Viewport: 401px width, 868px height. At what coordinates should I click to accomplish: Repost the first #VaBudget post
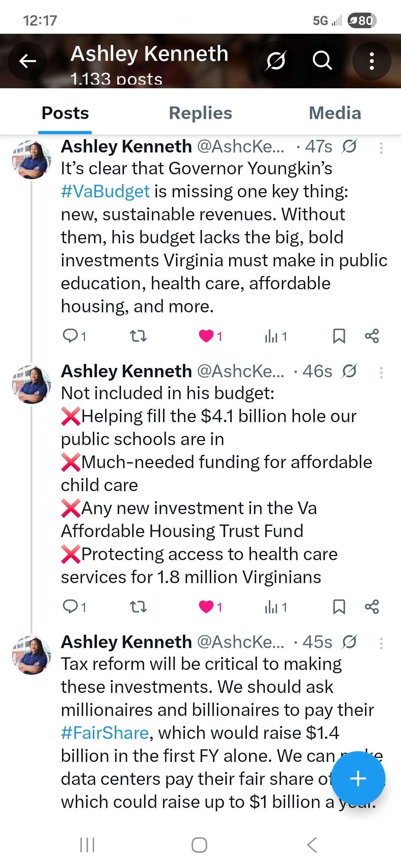coord(138,336)
